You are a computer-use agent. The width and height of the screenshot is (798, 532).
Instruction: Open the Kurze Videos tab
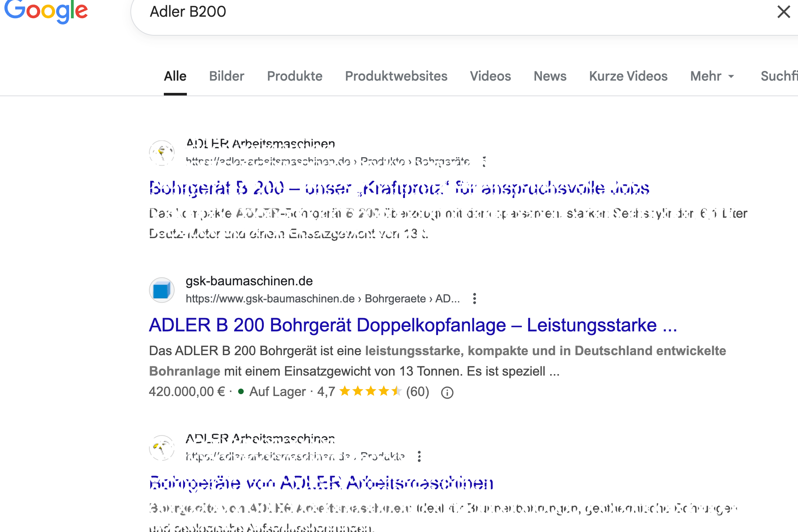[628, 76]
